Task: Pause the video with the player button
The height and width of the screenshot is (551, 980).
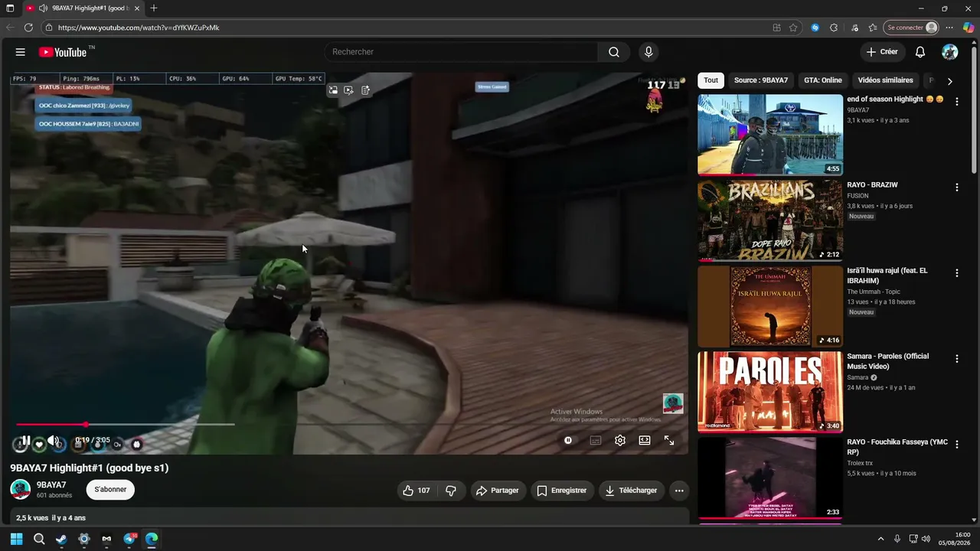Action: click(25, 441)
